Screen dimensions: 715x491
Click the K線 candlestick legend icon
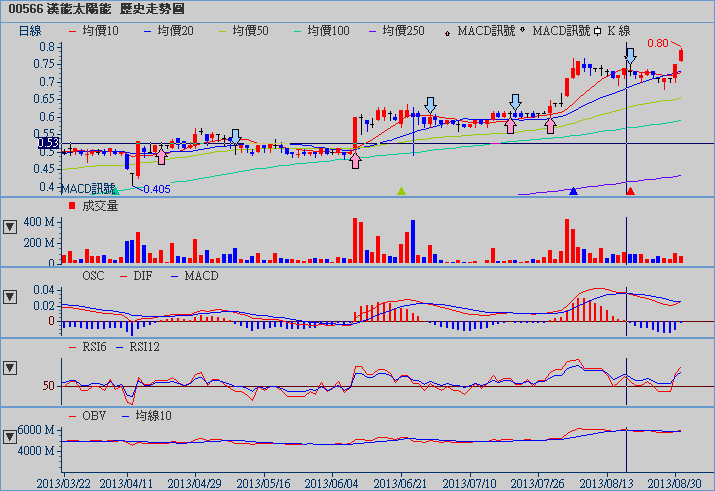pyautogui.click(x=597, y=32)
